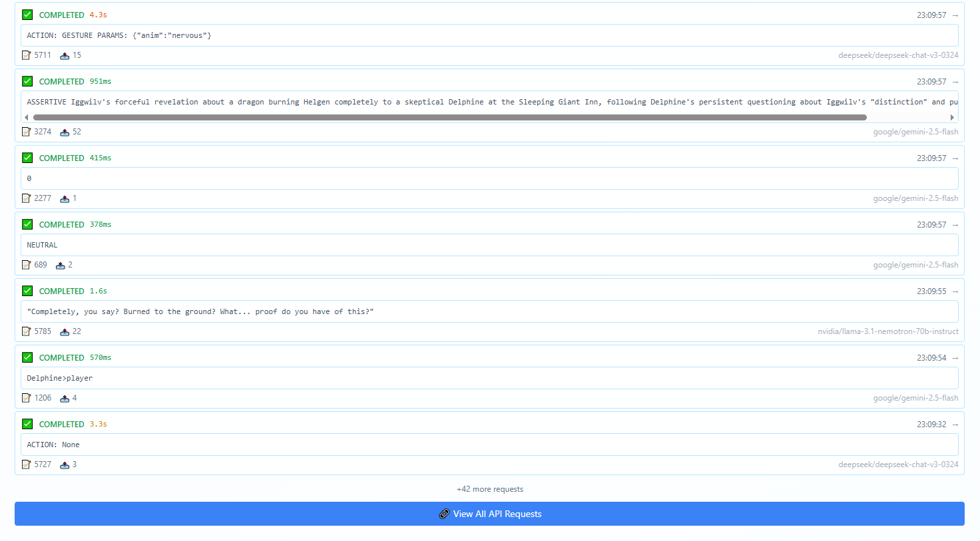
Task: Toggle the green checkbox of the 4.3s request
Action: pos(27,15)
